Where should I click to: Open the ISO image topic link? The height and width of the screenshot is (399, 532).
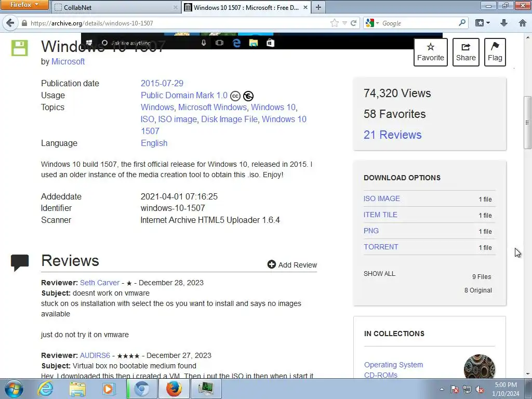(178, 119)
